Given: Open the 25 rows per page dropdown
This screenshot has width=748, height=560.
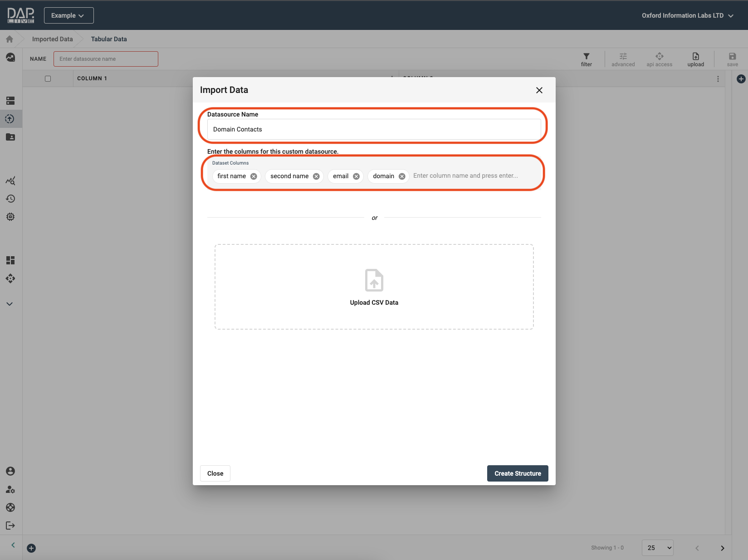Looking at the screenshot, I should pos(657,548).
